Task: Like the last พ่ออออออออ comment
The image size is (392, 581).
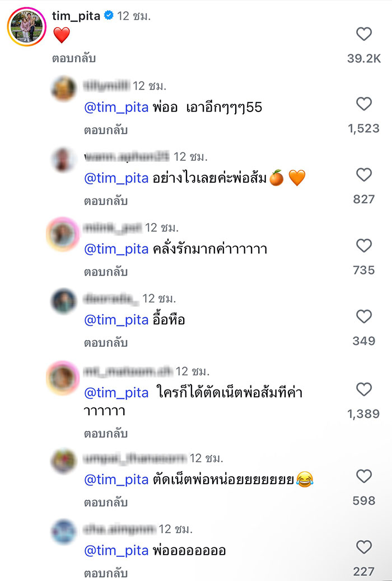Action: (364, 547)
